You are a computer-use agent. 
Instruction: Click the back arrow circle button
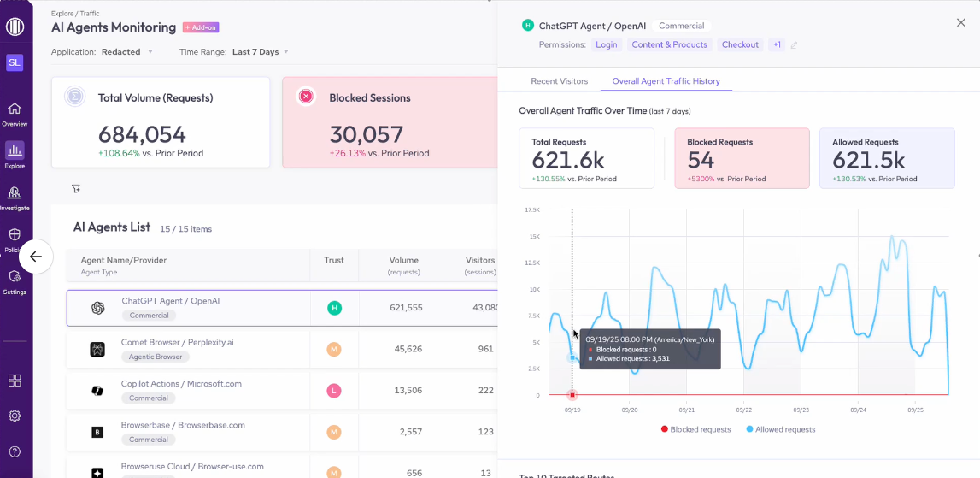36,257
